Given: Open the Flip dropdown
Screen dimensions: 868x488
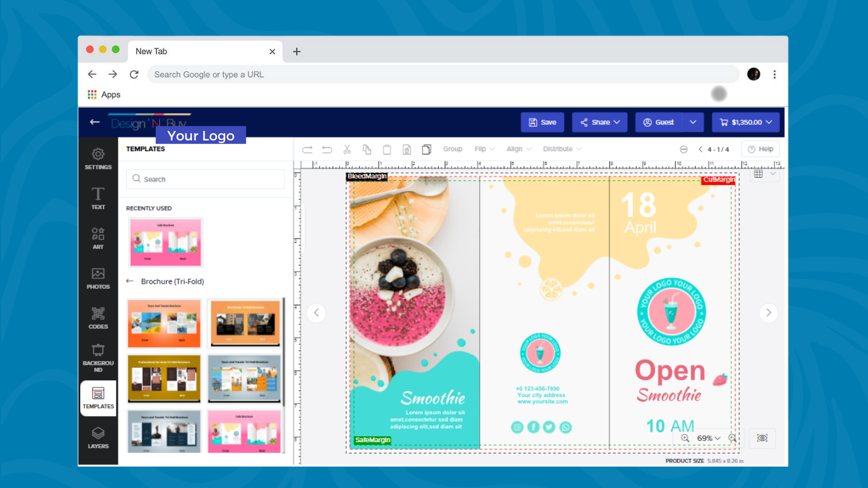Looking at the screenshot, I should tap(485, 149).
